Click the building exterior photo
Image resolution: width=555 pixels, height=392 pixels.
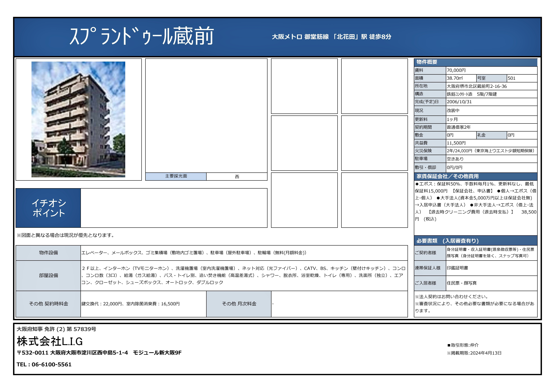[78, 119]
